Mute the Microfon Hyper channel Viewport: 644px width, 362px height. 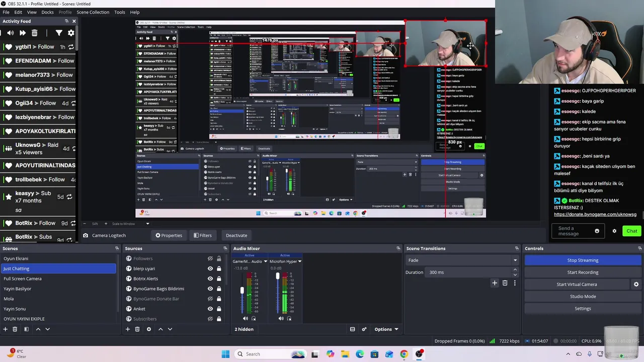click(x=281, y=318)
